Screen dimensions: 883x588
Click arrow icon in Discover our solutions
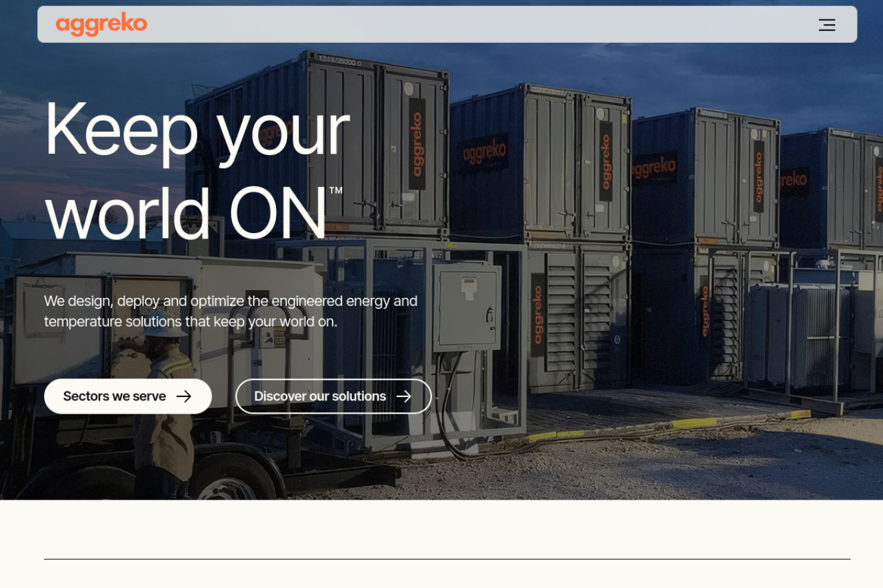pos(404,396)
